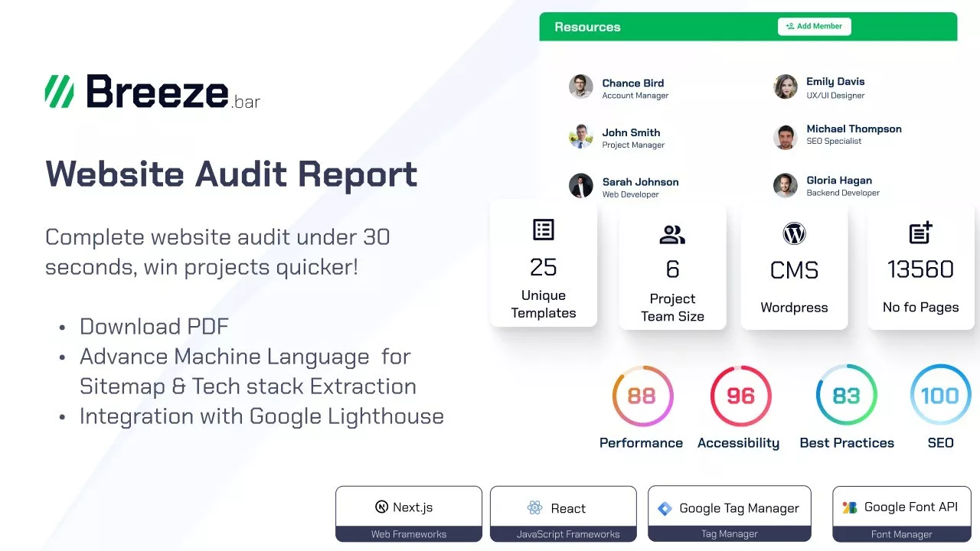Select Chance Bird's profile avatar
Screen dimensions: 980x551
tap(581, 86)
